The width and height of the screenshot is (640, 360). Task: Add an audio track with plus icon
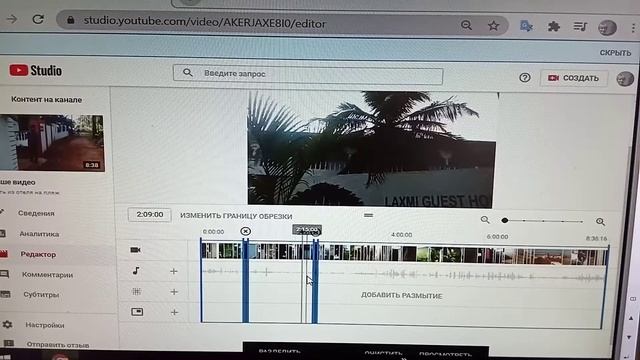click(x=173, y=271)
